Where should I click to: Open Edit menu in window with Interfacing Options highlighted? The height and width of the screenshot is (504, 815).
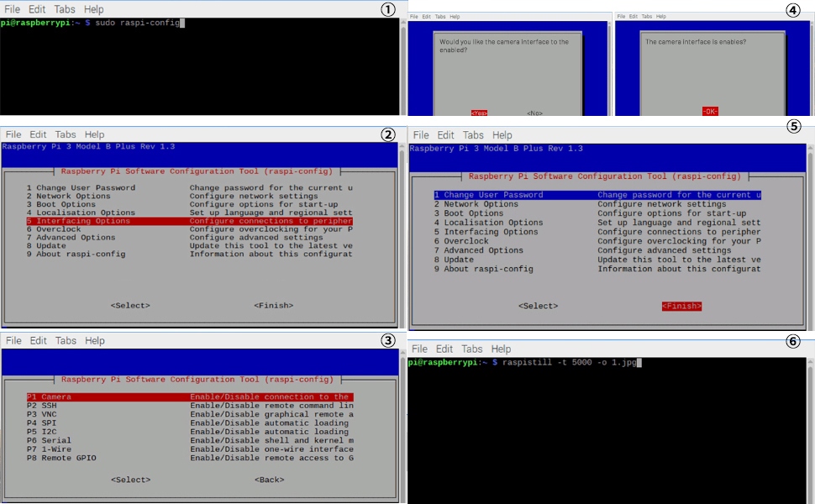click(38, 134)
